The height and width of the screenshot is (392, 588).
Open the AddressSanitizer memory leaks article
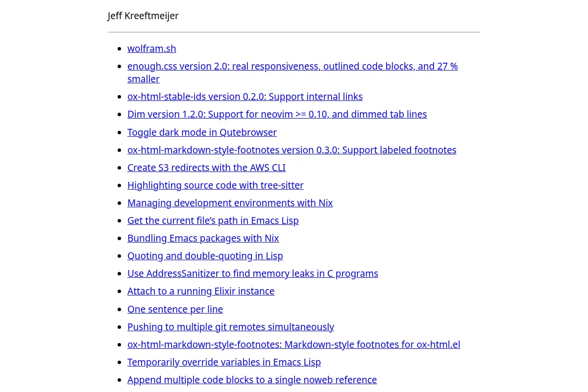253,273
